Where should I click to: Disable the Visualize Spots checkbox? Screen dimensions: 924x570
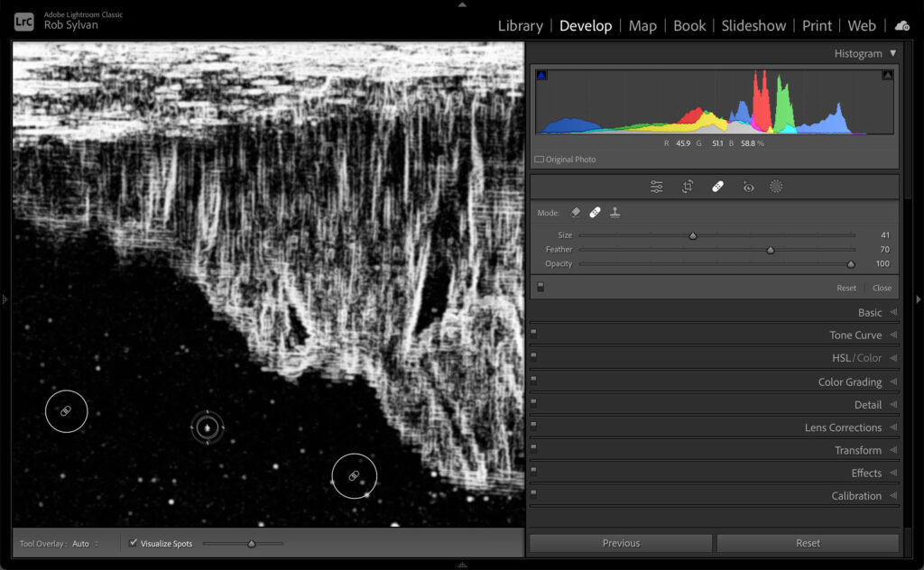(134, 544)
